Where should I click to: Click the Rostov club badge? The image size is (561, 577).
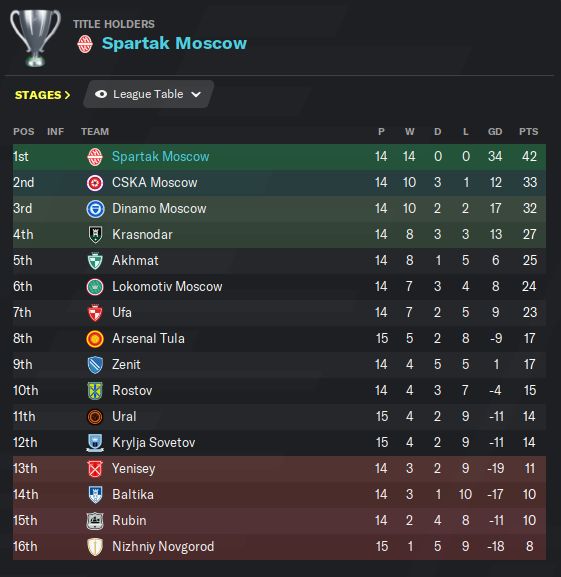(x=95, y=391)
